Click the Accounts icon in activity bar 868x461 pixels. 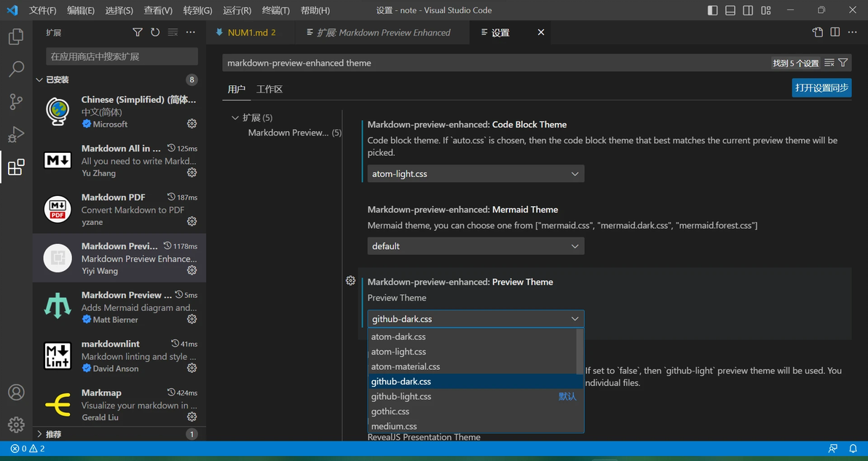coord(16,392)
